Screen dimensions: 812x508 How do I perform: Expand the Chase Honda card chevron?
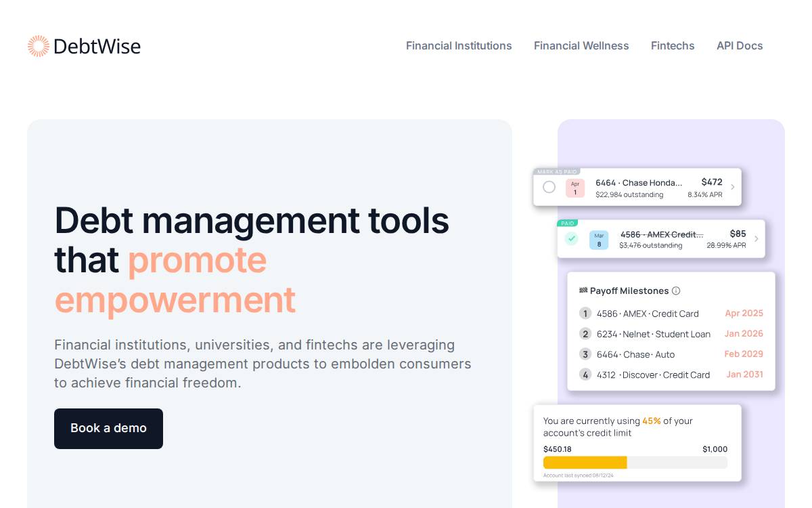click(732, 187)
